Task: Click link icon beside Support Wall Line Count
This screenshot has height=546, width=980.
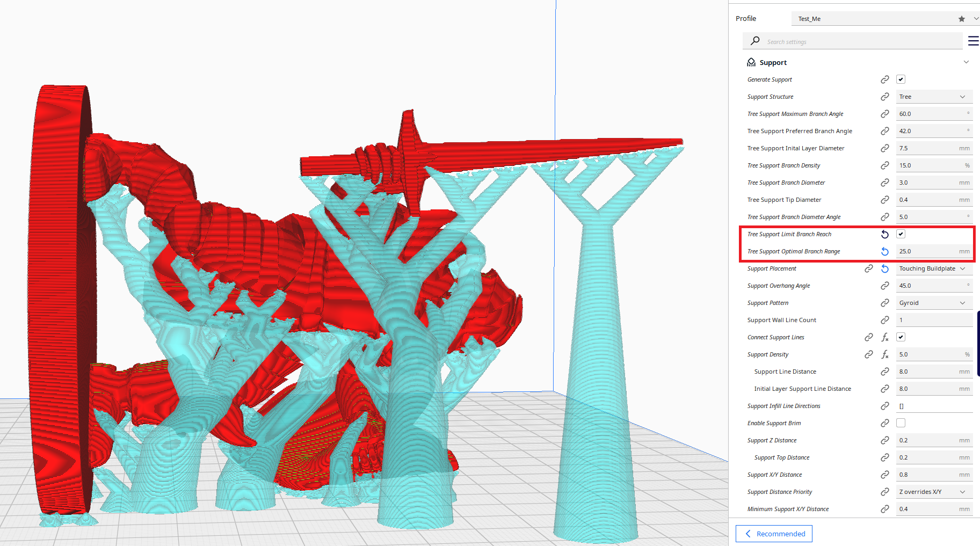Action: (884, 320)
